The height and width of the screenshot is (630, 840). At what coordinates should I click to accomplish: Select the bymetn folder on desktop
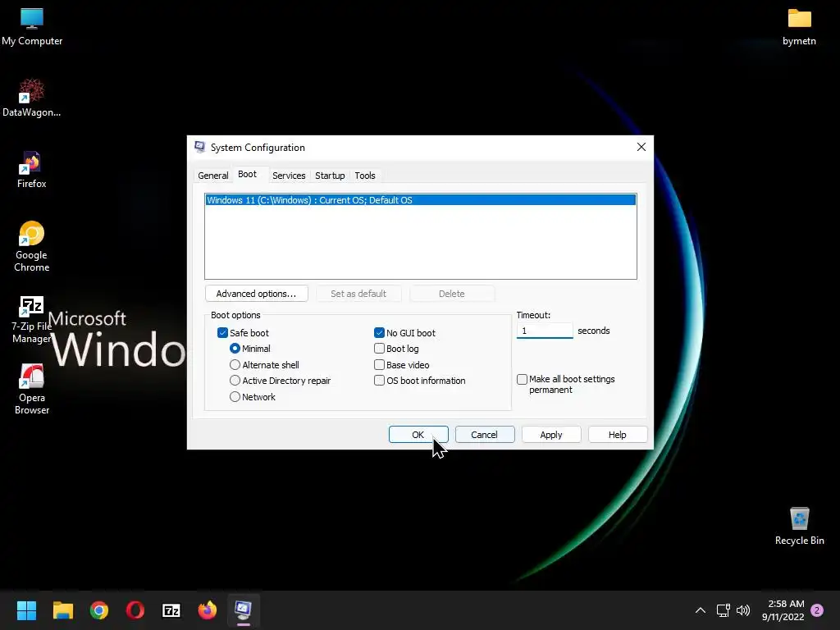click(799, 27)
